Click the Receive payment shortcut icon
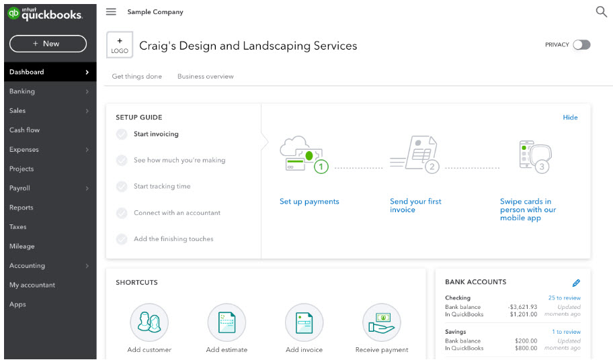Image resolution: width=613 pixels, height=364 pixels. click(382, 322)
